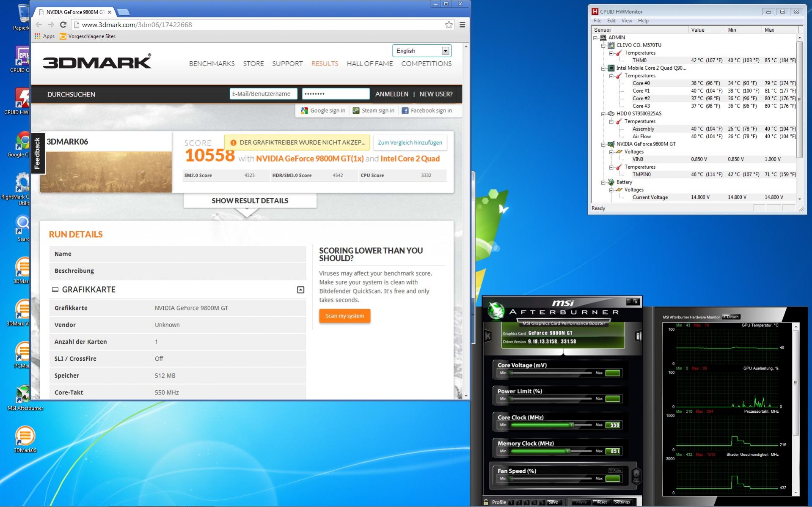Open the View menu in HWMonitor
The height and width of the screenshot is (507, 812).
click(627, 21)
